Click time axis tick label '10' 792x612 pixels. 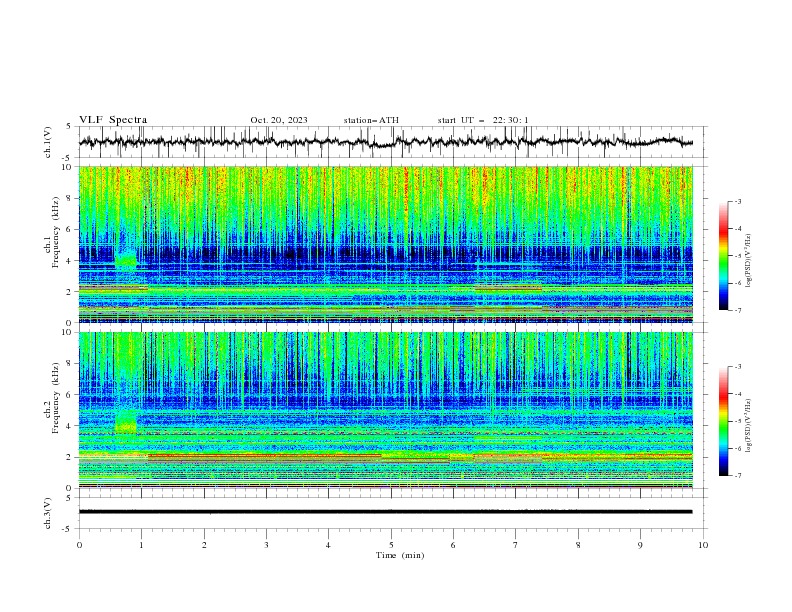[x=703, y=545]
